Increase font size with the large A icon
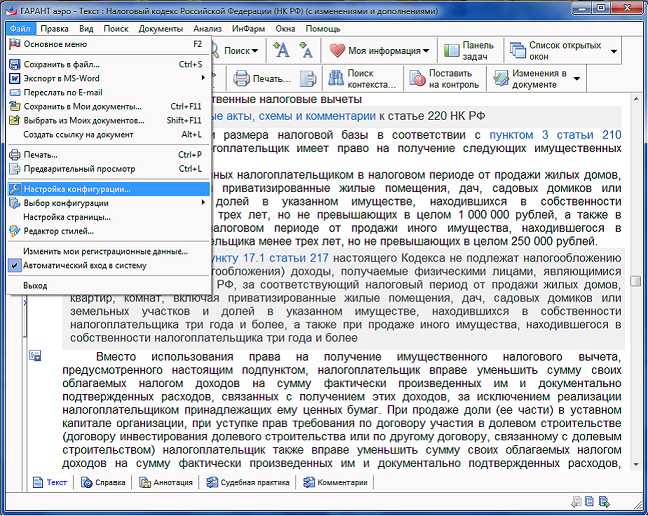The height and width of the screenshot is (516, 648). click(281, 50)
